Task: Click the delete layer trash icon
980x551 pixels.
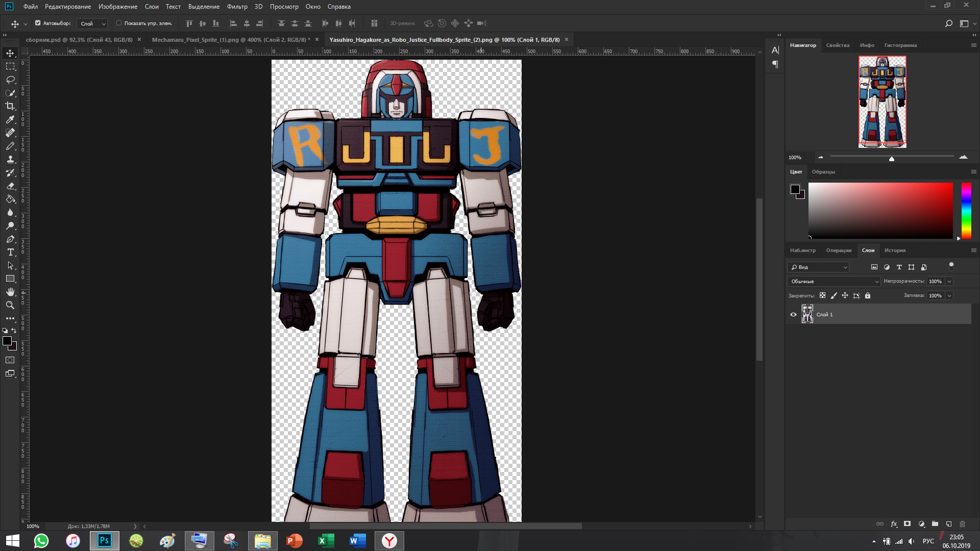Action: pyautogui.click(x=962, y=524)
